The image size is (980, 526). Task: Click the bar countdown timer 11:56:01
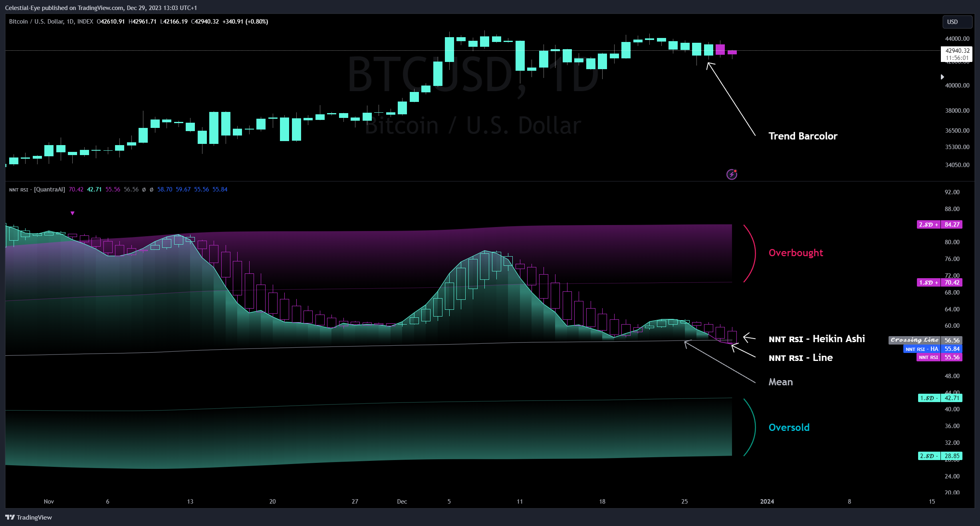[957, 58]
